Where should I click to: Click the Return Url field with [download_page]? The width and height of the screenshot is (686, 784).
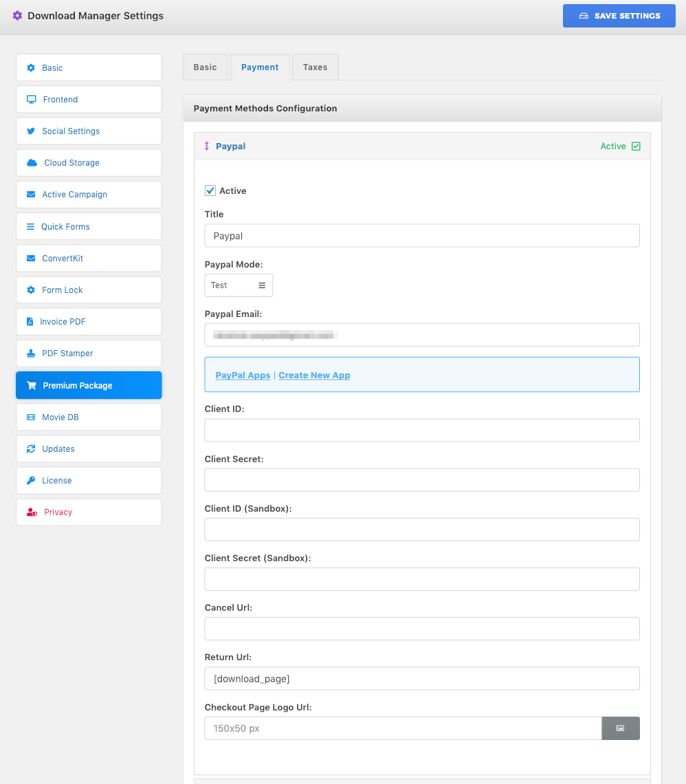coord(422,679)
